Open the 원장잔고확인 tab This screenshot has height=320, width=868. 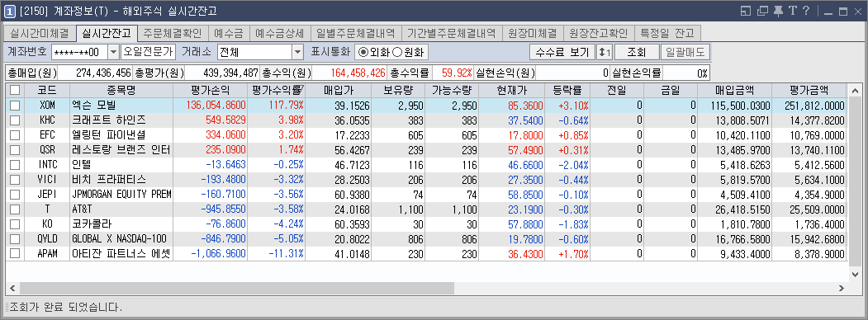pyautogui.click(x=599, y=33)
